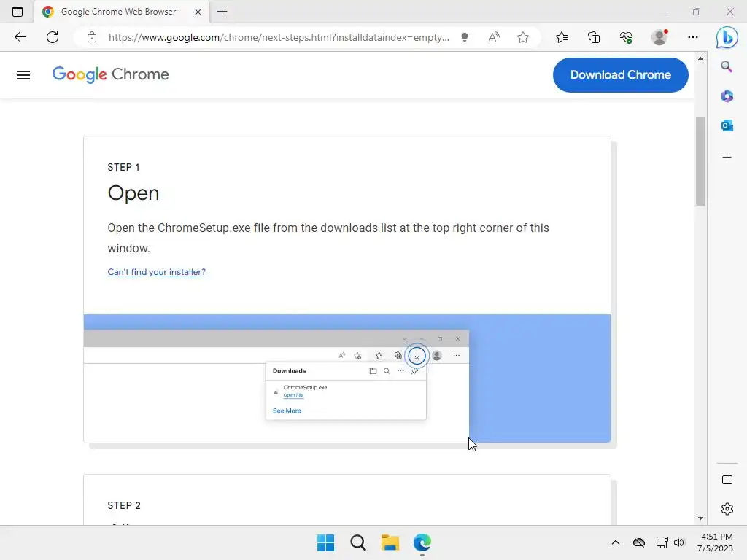Restore down the Edge window
The width and height of the screenshot is (747, 560).
(x=697, y=12)
